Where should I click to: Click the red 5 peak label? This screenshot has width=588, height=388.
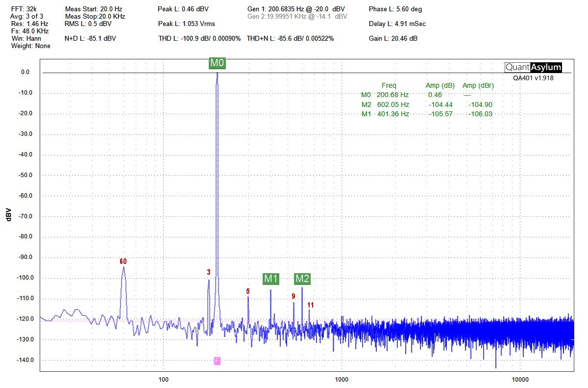(248, 292)
